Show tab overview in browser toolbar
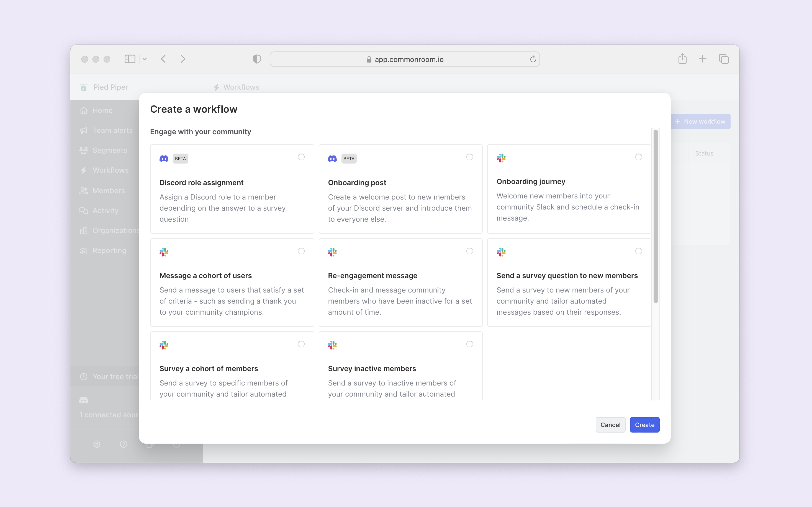Image resolution: width=812 pixels, height=507 pixels. coord(723,59)
